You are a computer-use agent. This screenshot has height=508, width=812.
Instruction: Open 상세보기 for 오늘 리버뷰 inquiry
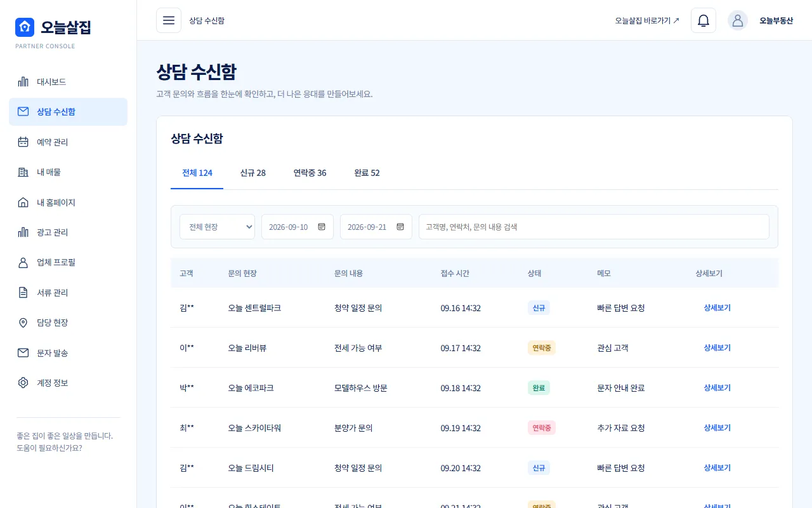click(717, 348)
